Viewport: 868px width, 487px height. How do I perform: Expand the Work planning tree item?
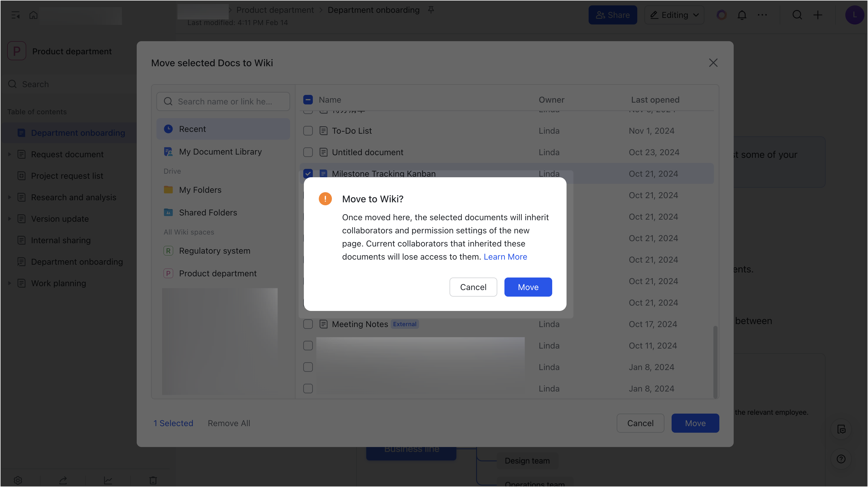point(10,283)
